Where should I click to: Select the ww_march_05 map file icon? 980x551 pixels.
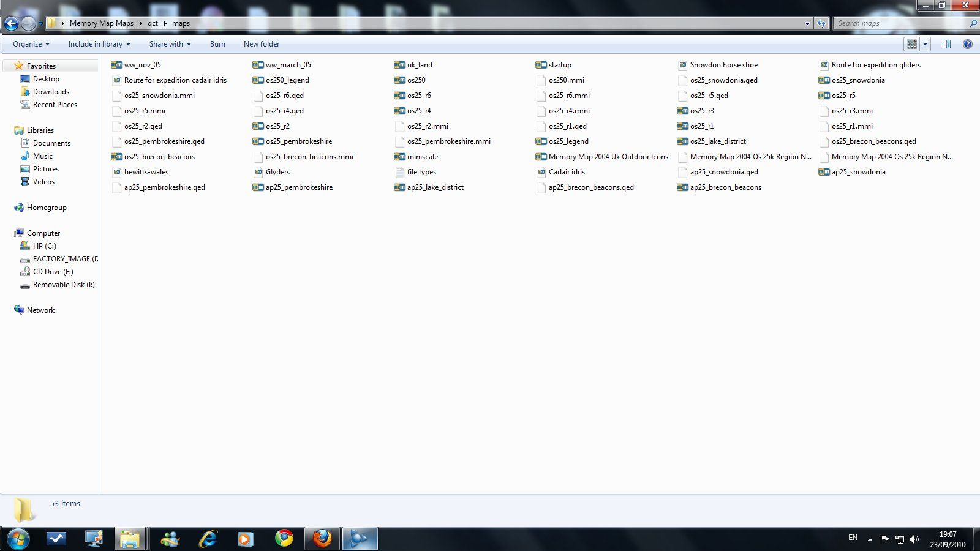pos(258,65)
